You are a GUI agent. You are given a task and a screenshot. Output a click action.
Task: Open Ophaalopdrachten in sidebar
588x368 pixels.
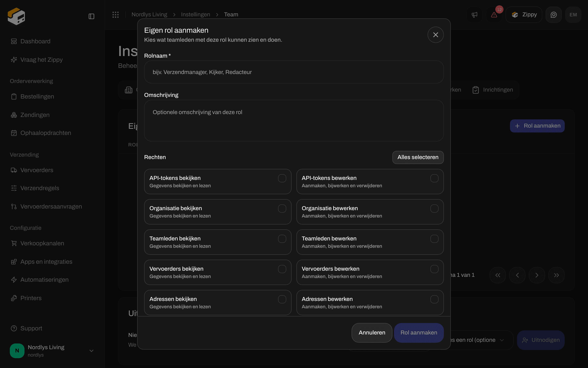pyautogui.click(x=41, y=133)
